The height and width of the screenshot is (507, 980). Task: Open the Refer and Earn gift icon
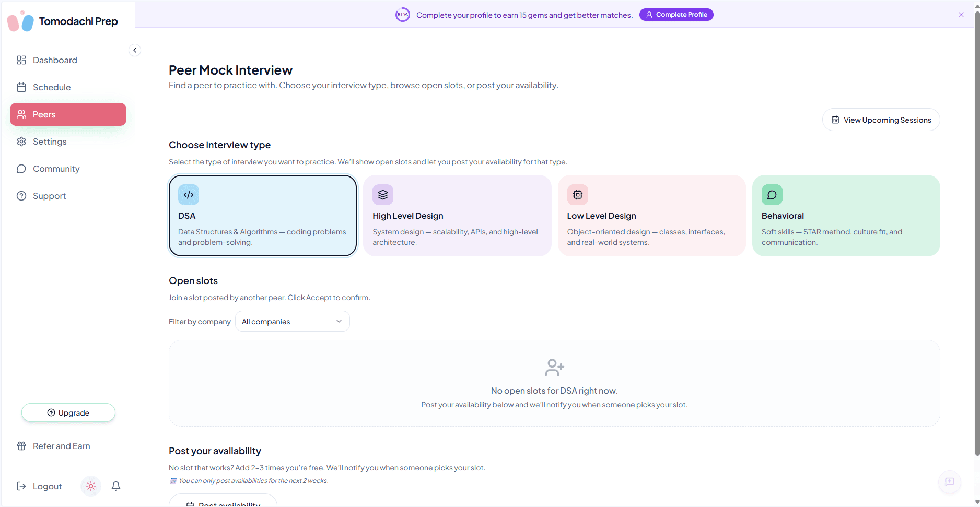coord(21,446)
